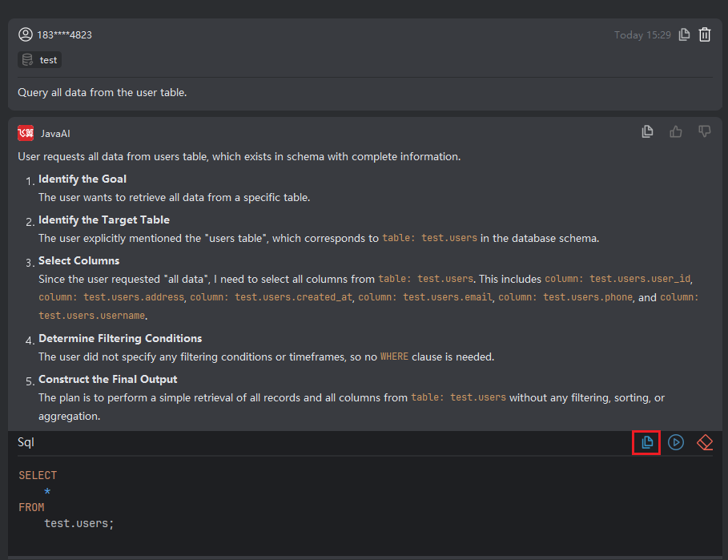Run the generated SQL query
The width and height of the screenshot is (728, 560).
pos(676,442)
